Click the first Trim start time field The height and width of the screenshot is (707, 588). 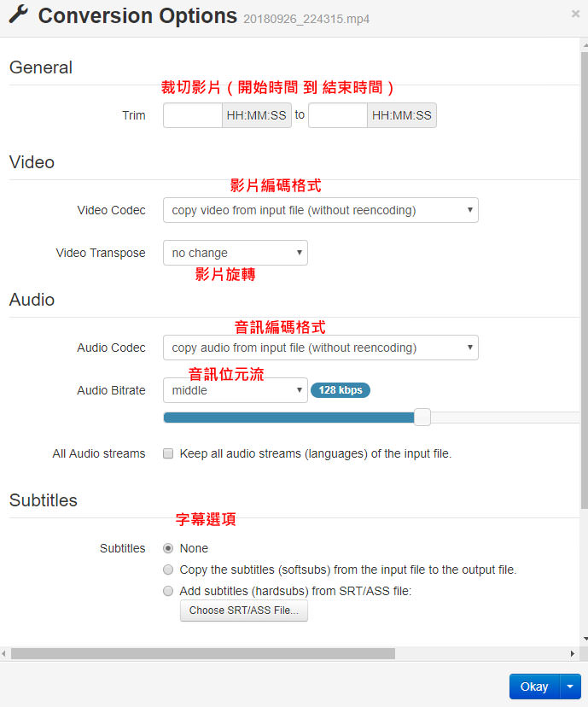coord(192,115)
